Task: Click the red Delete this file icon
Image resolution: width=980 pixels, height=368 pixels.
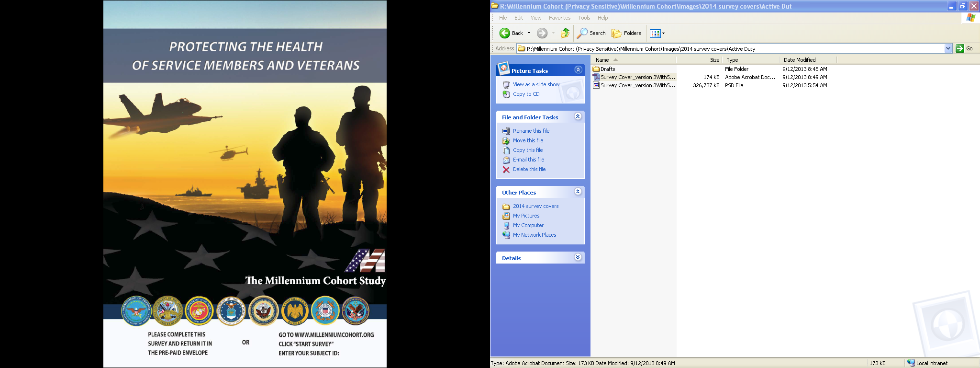Action: click(506, 170)
